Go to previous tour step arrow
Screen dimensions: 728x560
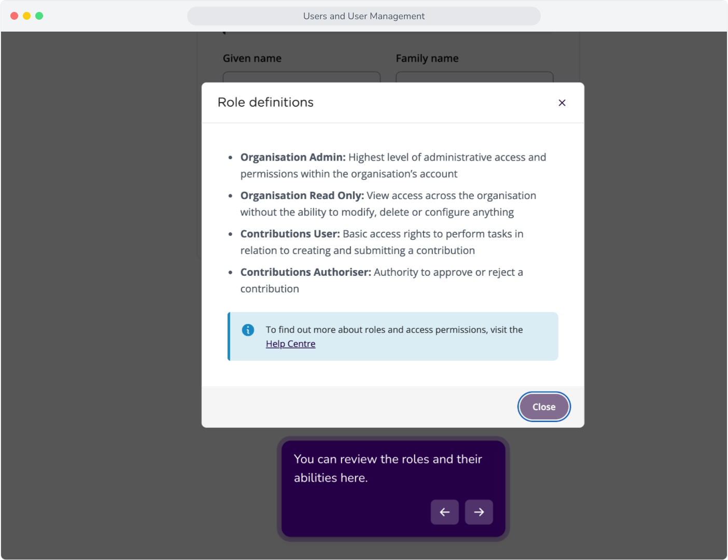click(x=445, y=512)
